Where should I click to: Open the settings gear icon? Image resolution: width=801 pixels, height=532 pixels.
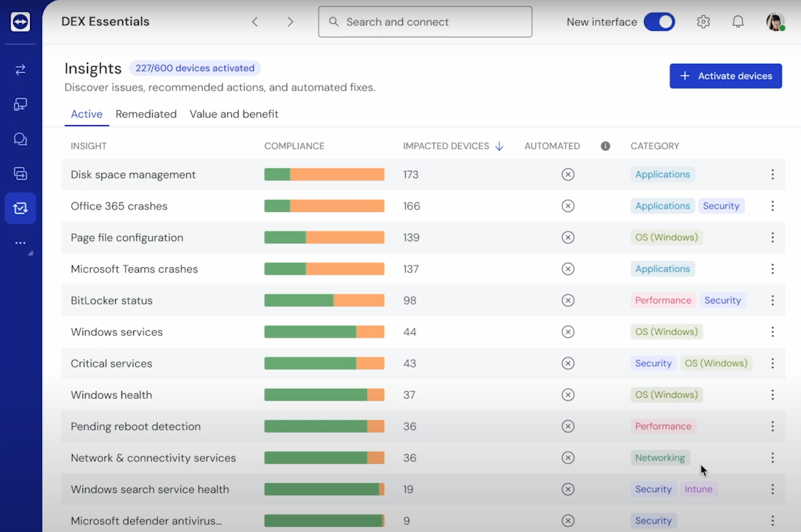click(703, 22)
